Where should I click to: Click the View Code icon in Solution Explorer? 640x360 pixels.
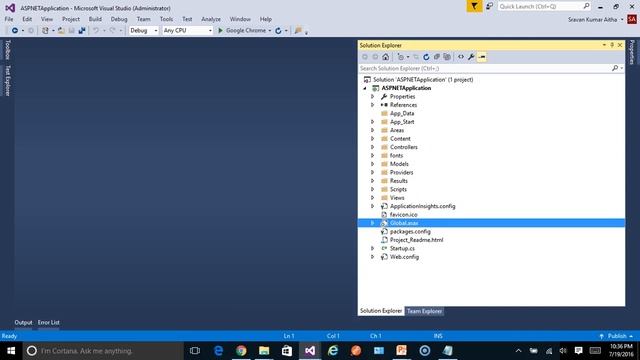(x=461, y=57)
